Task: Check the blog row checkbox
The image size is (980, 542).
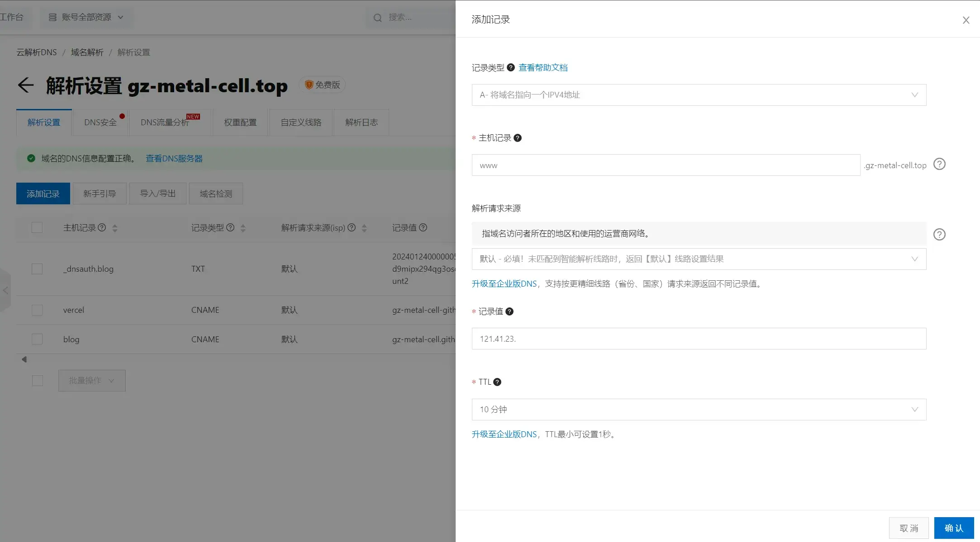Action: click(x=37, y=339)
